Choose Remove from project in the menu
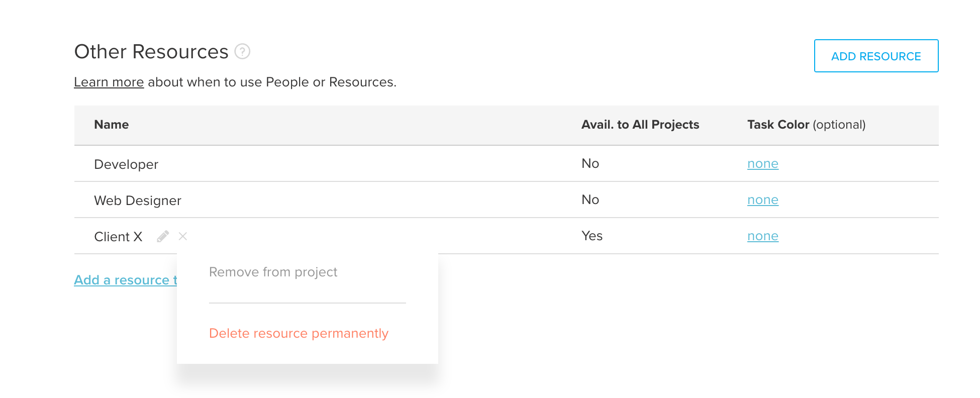Screen dimensions: 980x398 click(273, 272)
